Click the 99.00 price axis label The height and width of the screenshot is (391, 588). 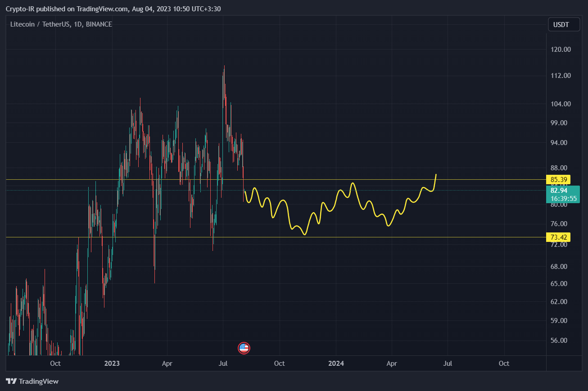(559, 123)
